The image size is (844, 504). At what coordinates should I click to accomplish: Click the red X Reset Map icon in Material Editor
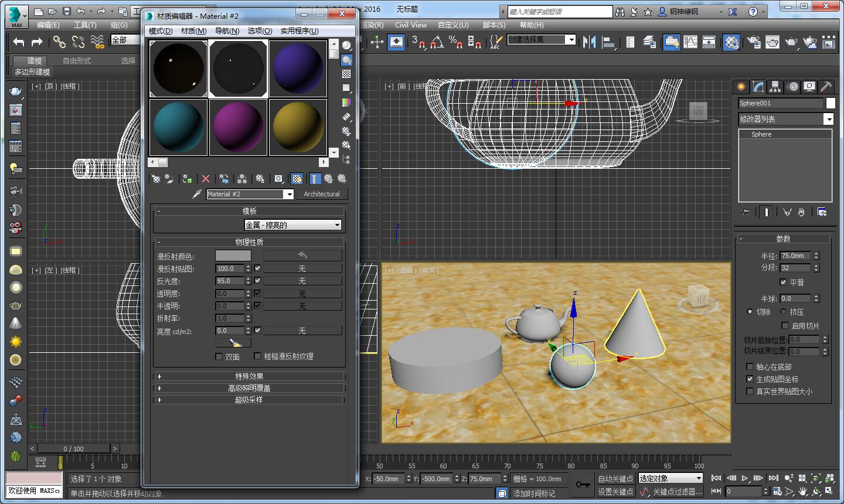(206, 179)
